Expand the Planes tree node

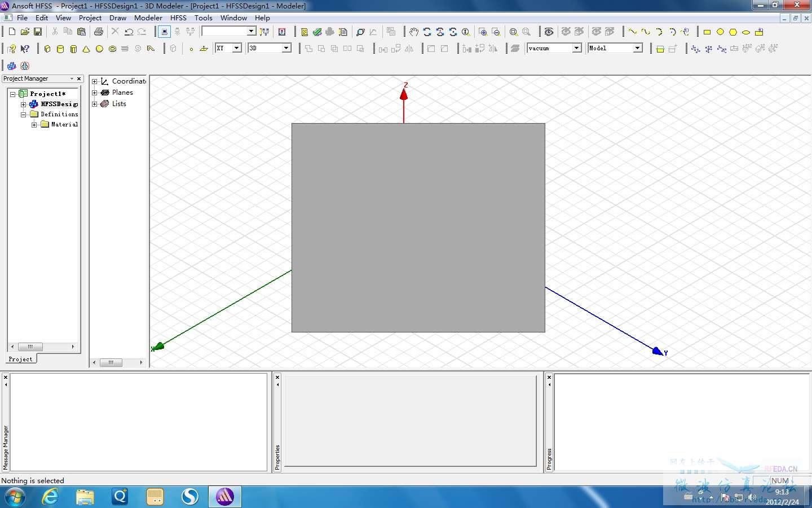pyautogui.click(x=95, y=93)
